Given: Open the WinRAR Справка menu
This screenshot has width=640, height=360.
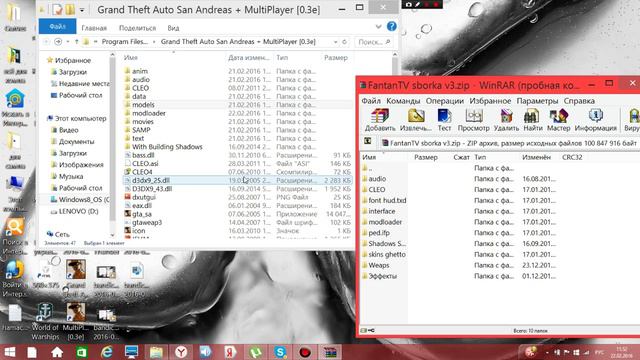Looking at the screenshot, I should (x=579, y=101).
